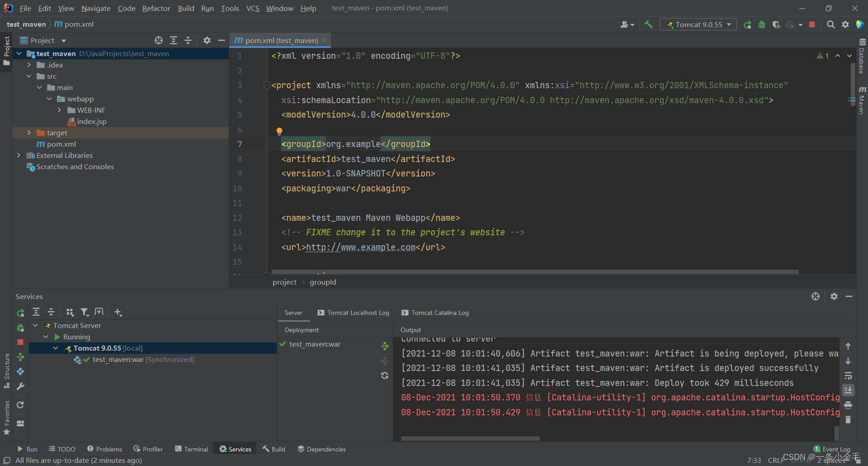Expand the target folder

tap(29, 133)
